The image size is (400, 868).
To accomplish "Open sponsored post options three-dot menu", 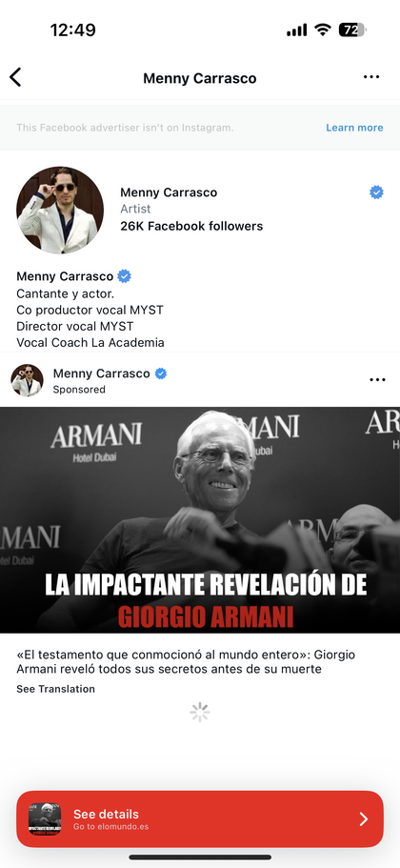I will click(x=377, y=380).
